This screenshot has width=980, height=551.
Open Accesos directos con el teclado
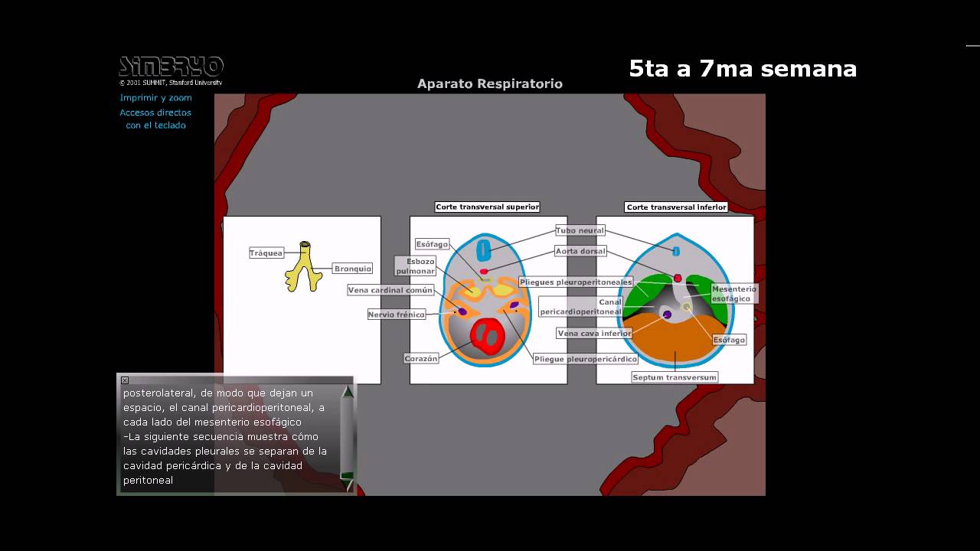point(155,119)
